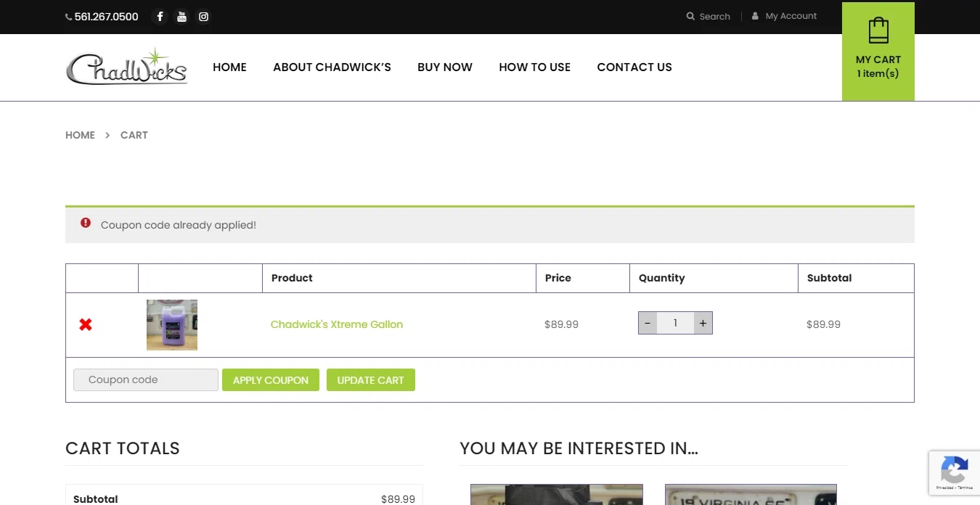Screen dimensions: 980x505
Task: Increase quantity with the plus button
Action: [x=703, y=323]
